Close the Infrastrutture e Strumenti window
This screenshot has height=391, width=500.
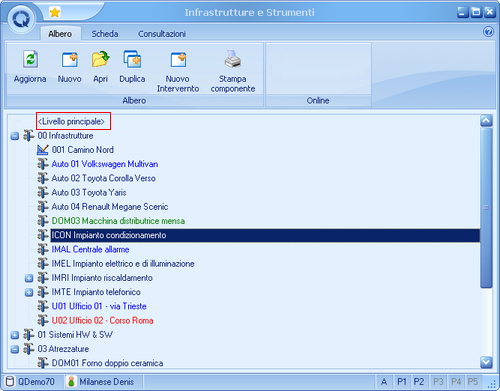pos(490,12)
